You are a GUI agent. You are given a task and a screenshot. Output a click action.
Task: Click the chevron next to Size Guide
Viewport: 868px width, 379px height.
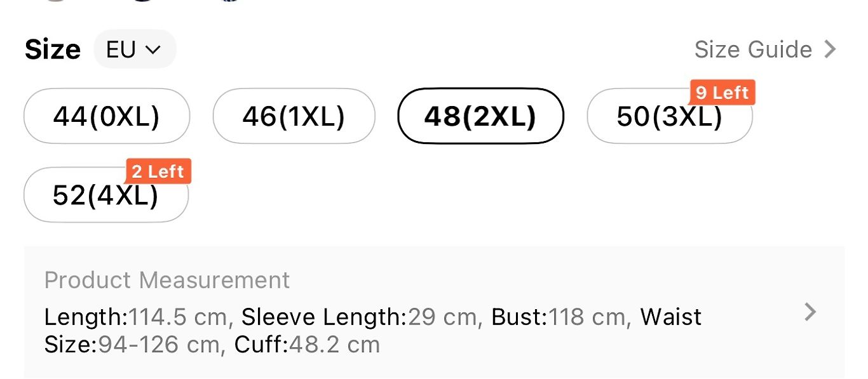830,50
